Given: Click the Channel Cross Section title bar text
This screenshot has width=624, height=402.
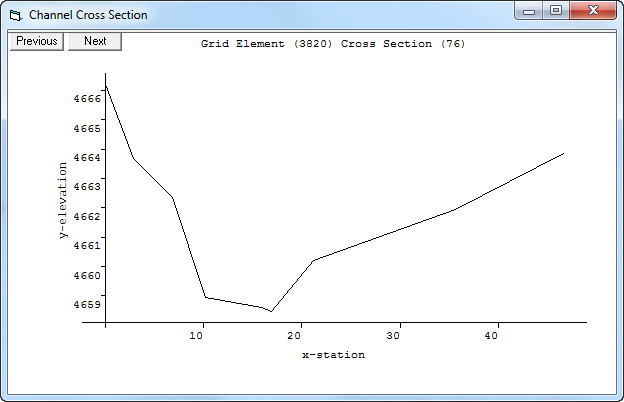Looking at the screenshot, I should [88, 15].
